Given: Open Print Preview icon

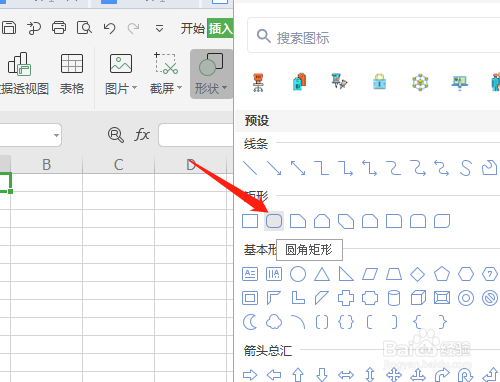Looking at the screenshot, I should [84, 28].
